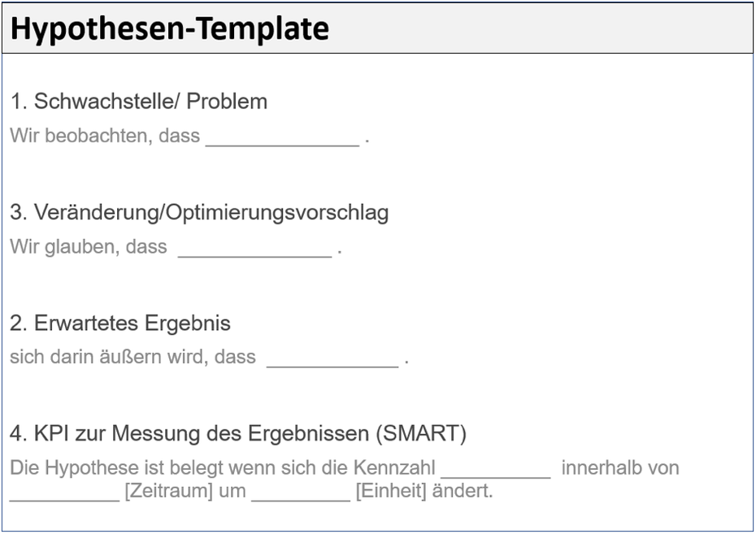The image size is (756, 534).
Task: Click the blank after 'Wir beobachten, dass'
Action: [283, 138]
